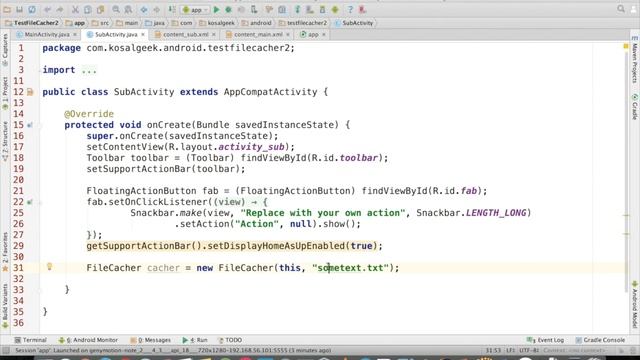Navigate Back using the left arrow icon

pyautogui.click(x=144, y=9)
